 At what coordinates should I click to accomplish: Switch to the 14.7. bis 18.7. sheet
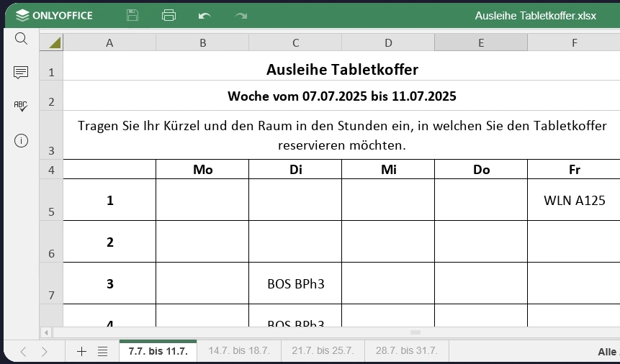(x=238, y=351)
